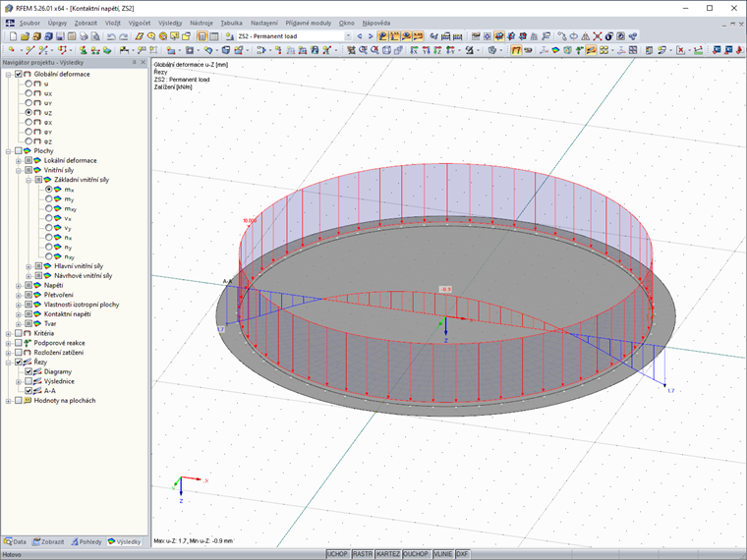Expand the Podporové reakce tree node
Image resolution: width=747 pixels, height=560 pixels.
coord(9,342)
